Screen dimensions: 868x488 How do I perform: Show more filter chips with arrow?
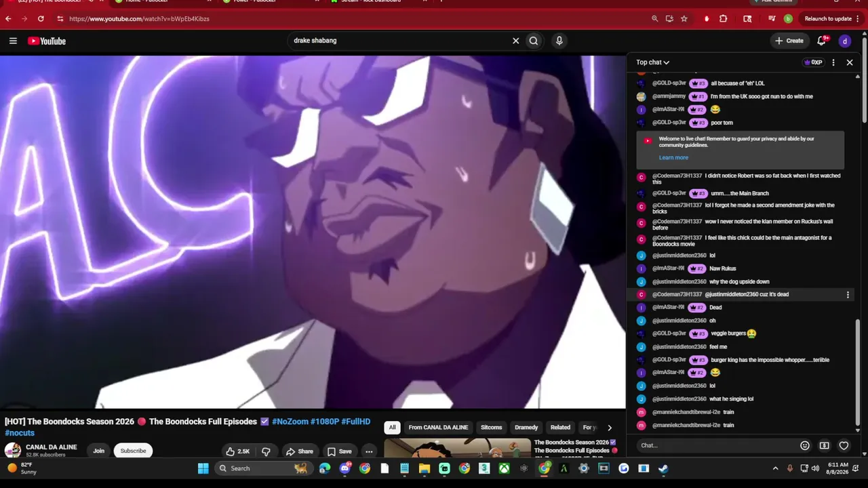(609, 428)
